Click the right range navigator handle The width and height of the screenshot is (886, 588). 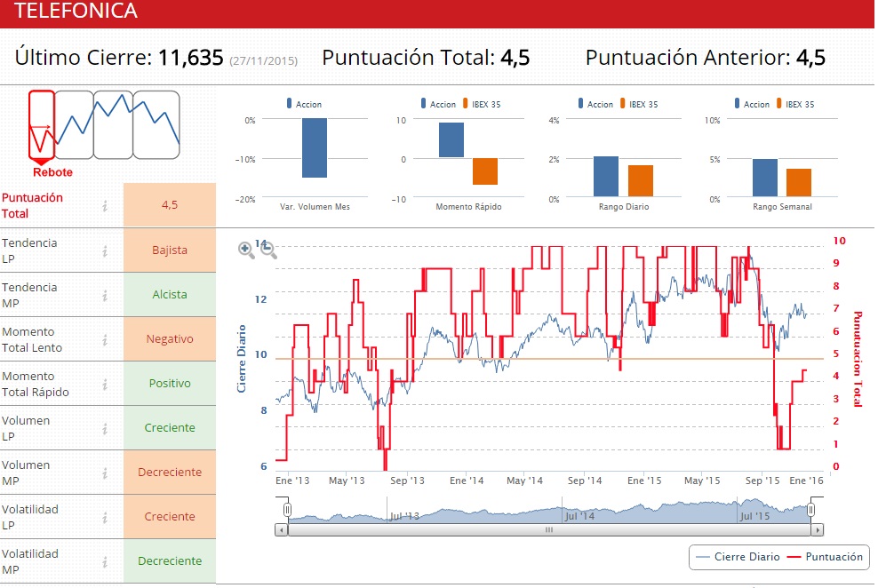(810, 510)
